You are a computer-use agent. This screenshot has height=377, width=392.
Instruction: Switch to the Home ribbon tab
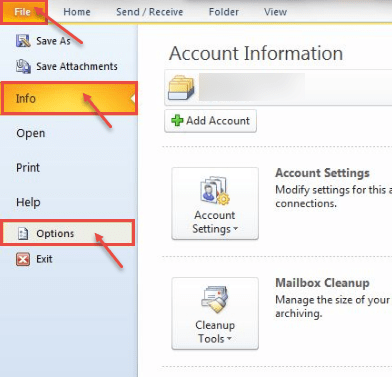[77, 12]
